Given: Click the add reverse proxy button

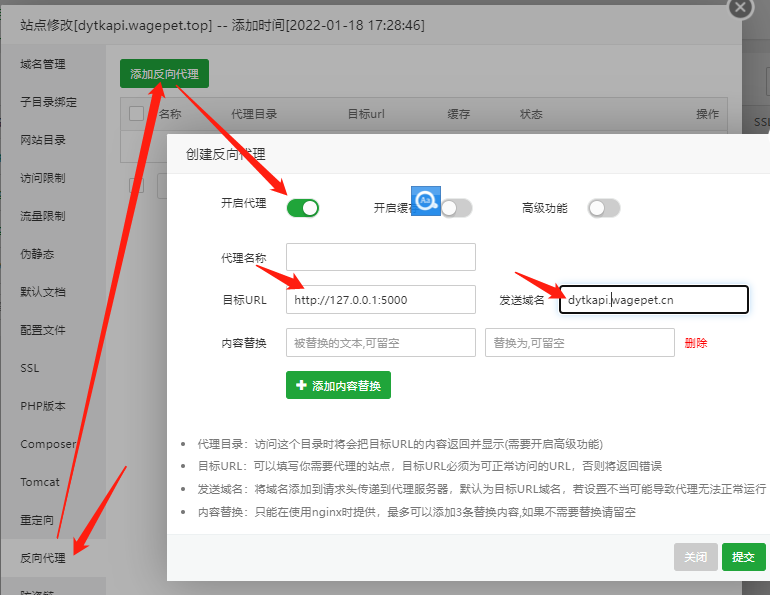Looking at the screenshot, I should pyautogui.click(x=164, y=74).
